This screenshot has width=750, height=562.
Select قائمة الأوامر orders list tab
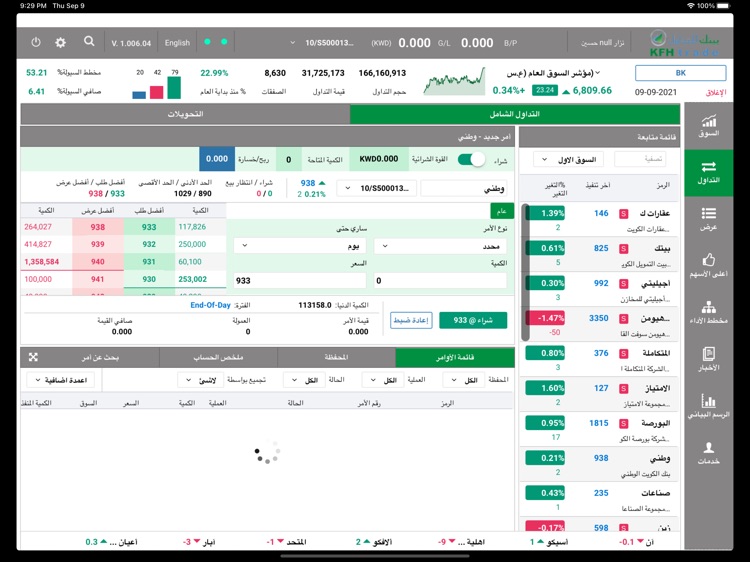455,357
